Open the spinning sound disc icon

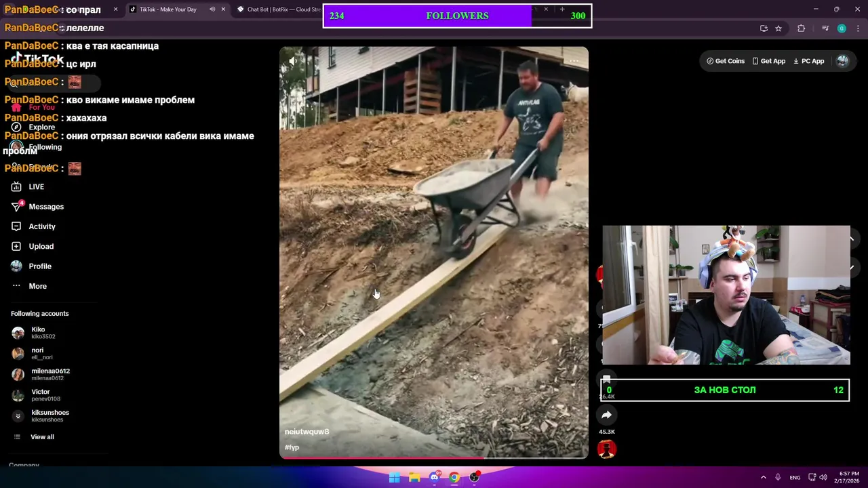(x=606, y=449)
